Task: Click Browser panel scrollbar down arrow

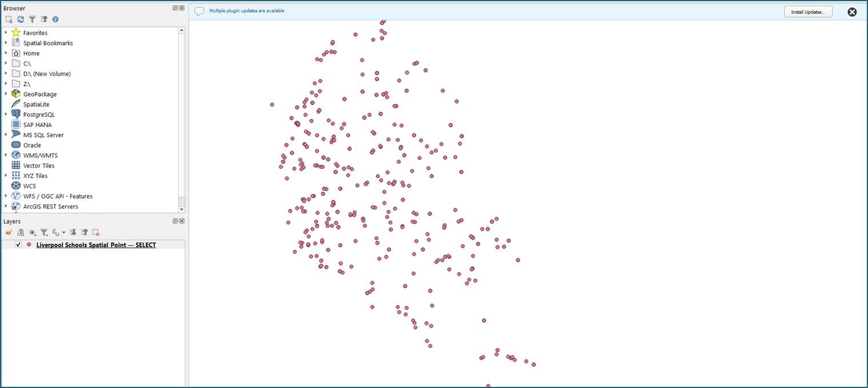Action: (x=182, y=209)
